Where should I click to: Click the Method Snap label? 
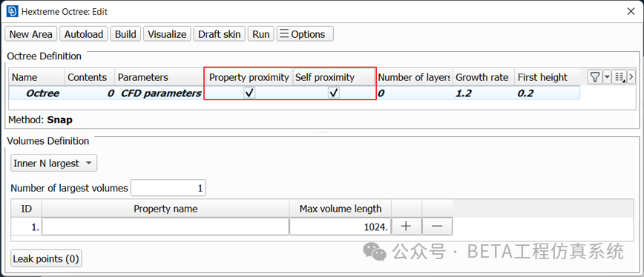coord(41,120)
